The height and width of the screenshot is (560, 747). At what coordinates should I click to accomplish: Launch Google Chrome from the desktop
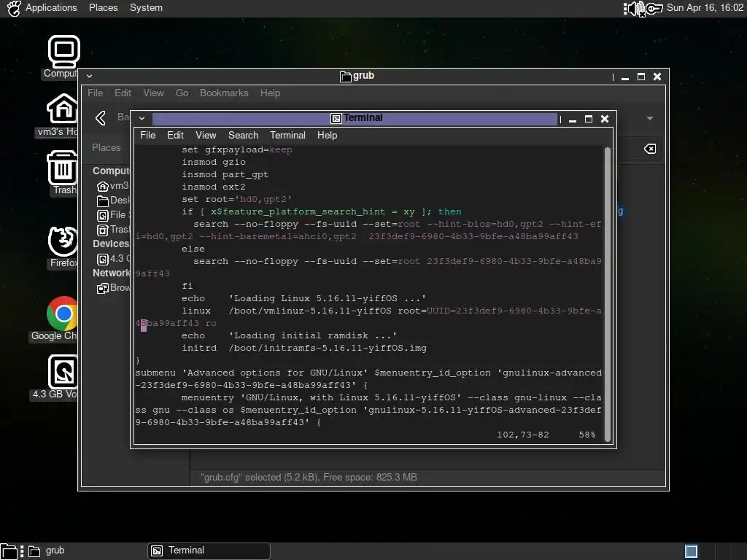tap(63, 314)
